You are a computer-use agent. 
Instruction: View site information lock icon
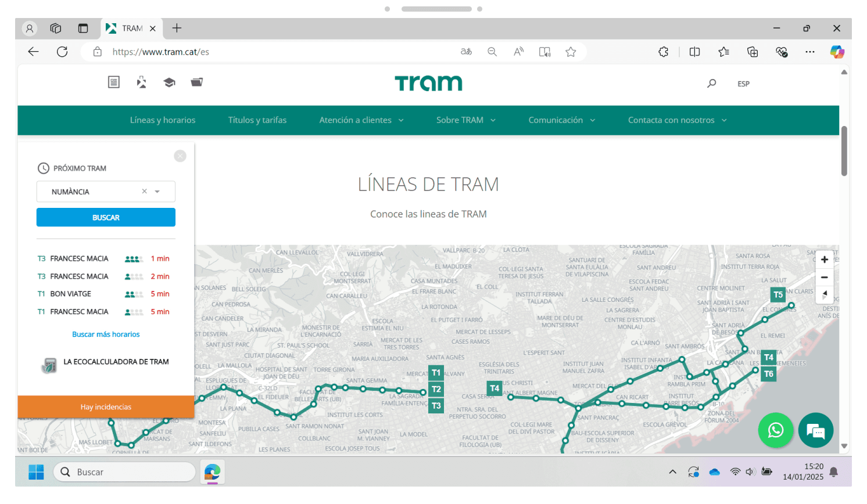(x=98, y=52)
